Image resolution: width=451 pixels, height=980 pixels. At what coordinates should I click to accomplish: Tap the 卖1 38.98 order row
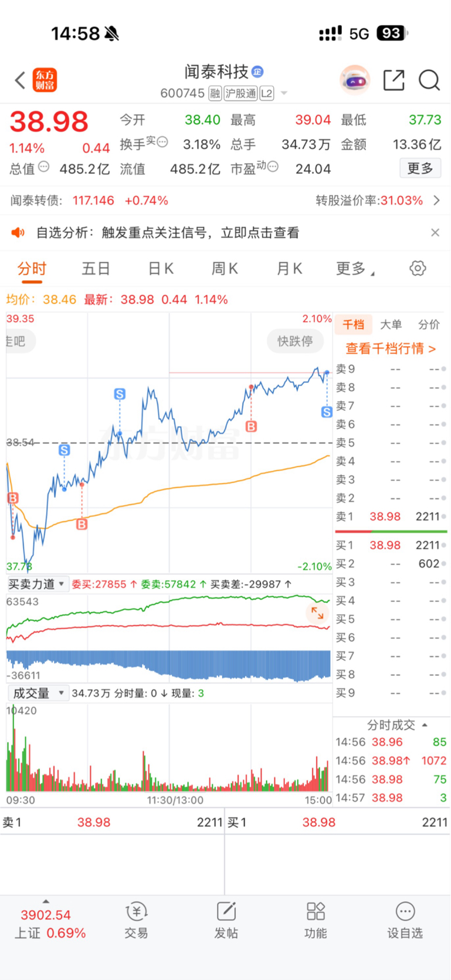click(x=391, y=517)
